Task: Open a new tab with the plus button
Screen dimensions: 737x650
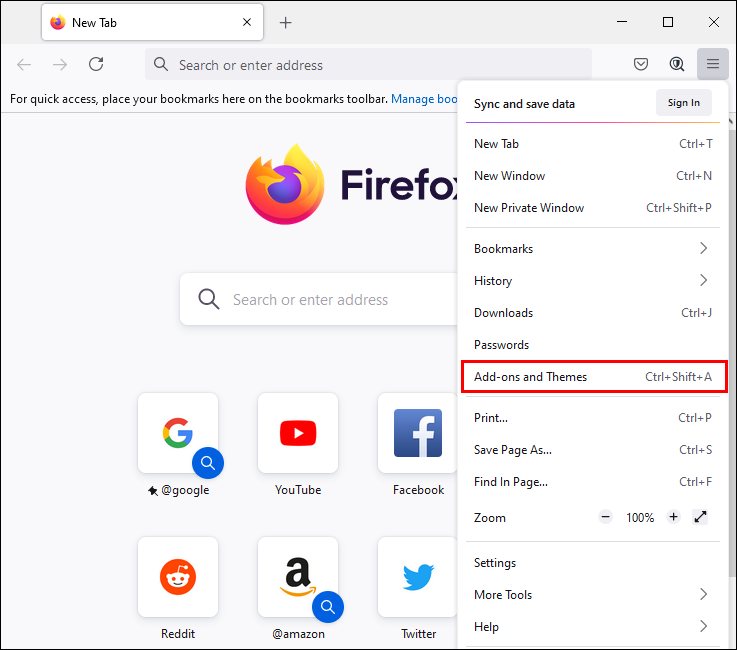Action: (x=285, y=23)
